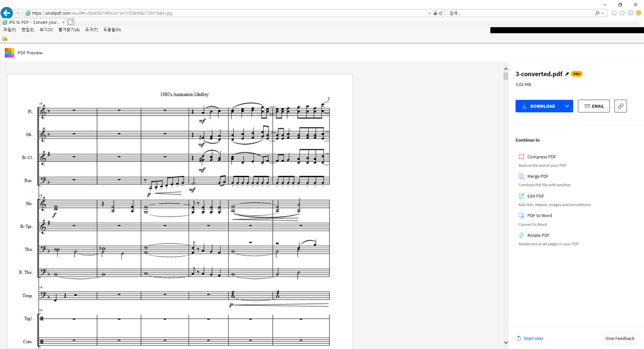Click the '1980's Animation Medley' score title

click(184, 94)
